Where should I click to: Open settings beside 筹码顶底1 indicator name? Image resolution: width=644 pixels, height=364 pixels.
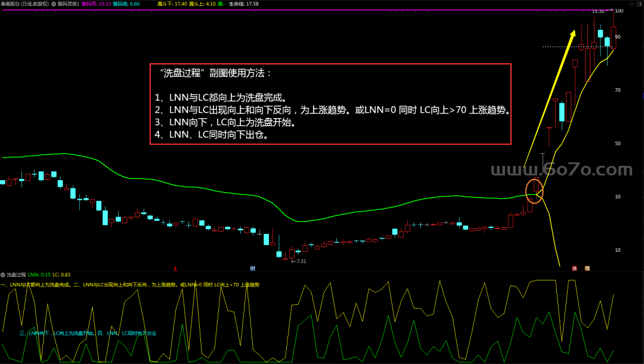point(54,4)
